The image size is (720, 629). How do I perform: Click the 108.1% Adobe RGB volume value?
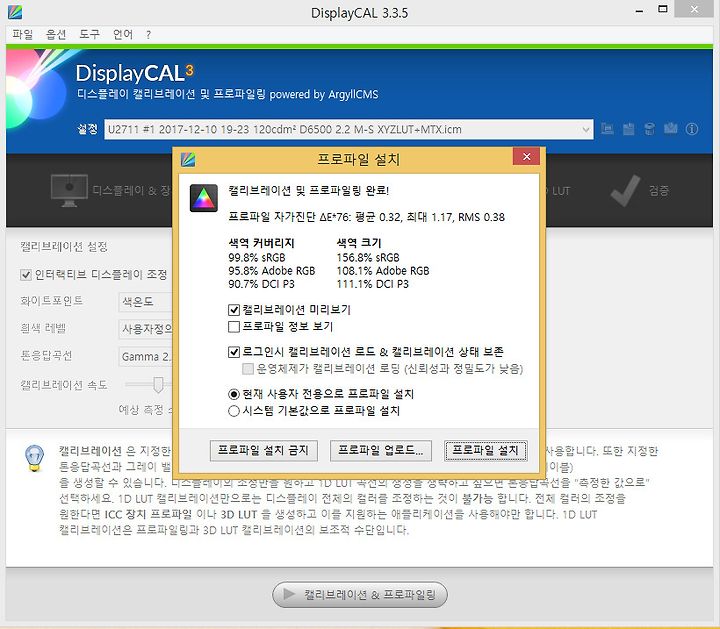click(x=383, y=271)
